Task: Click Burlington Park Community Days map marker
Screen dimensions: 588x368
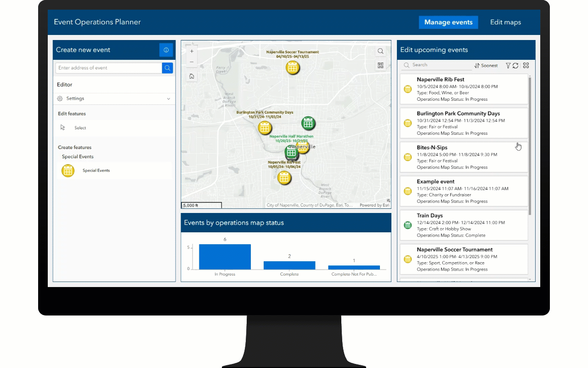Action: pyautogui.click(x=265, y=128)
